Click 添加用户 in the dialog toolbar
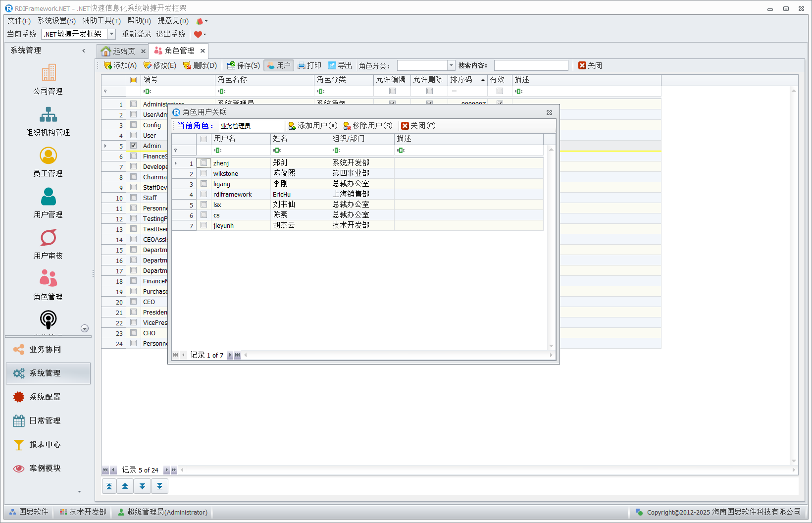This screenshot has height=523, width=812. point(313,126)
